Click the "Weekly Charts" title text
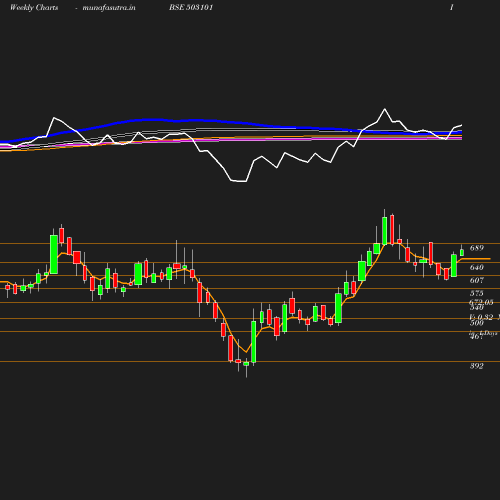Image resolution: width=500 pixels, height=500 pixels. [x=34, y=7]
